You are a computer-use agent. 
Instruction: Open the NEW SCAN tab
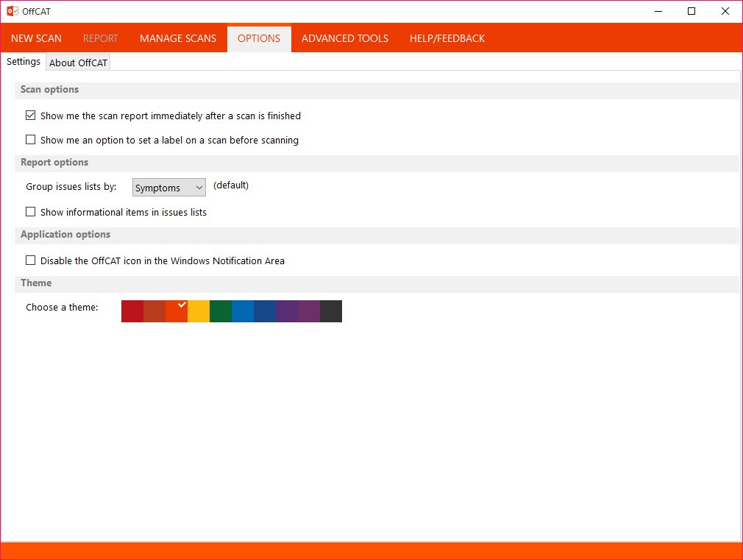point(37,38)
